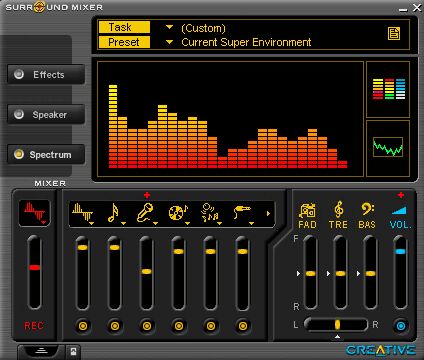The image size is (424, 360).
Task: Expand the CD Audio source dropdown arrow
Action: point(187,223)
